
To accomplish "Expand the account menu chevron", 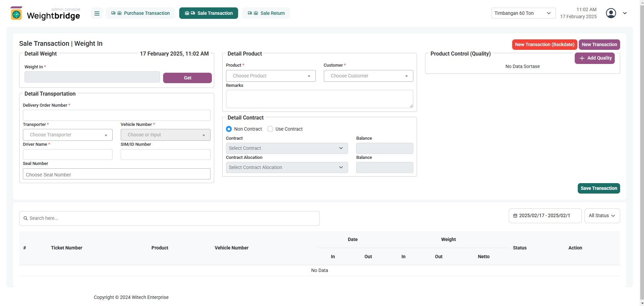I will click(x=625, y=13).
